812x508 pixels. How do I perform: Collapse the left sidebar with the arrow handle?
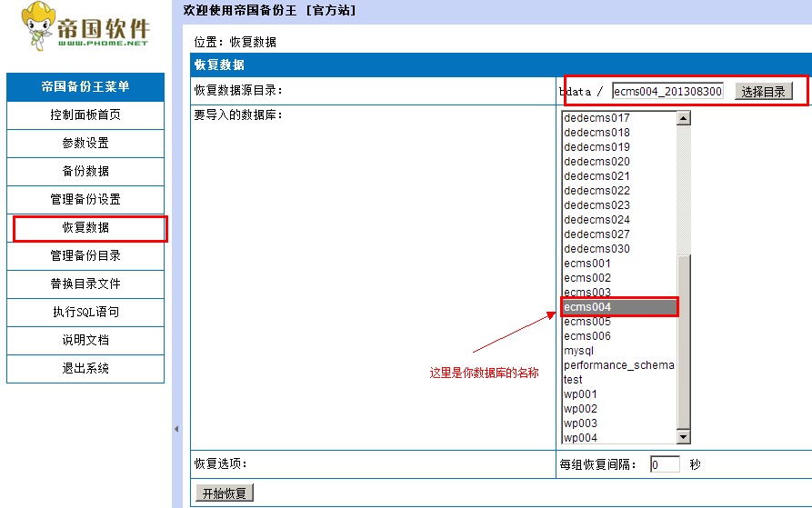175,429
